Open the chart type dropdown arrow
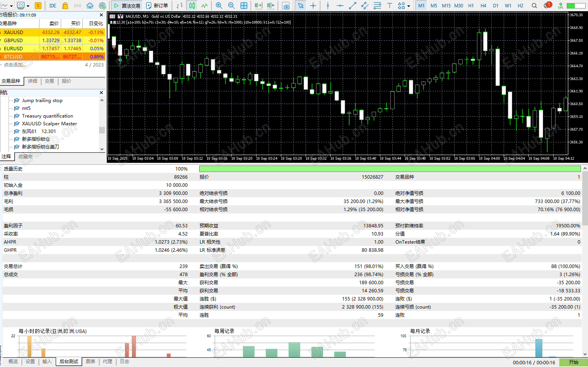The height and width of the screenshot is (367, 588). (x=11, y=6)
